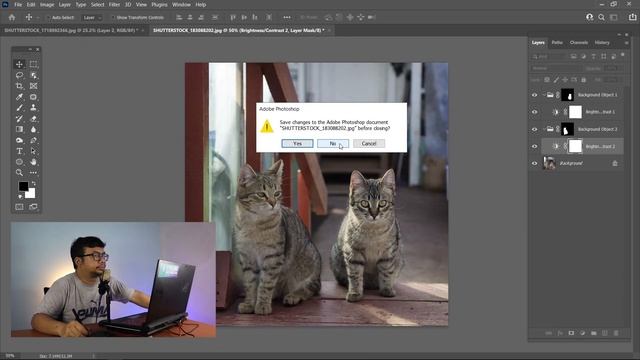Collapse the Background Object 1 group
640x360 pixels.
(544, 95)
